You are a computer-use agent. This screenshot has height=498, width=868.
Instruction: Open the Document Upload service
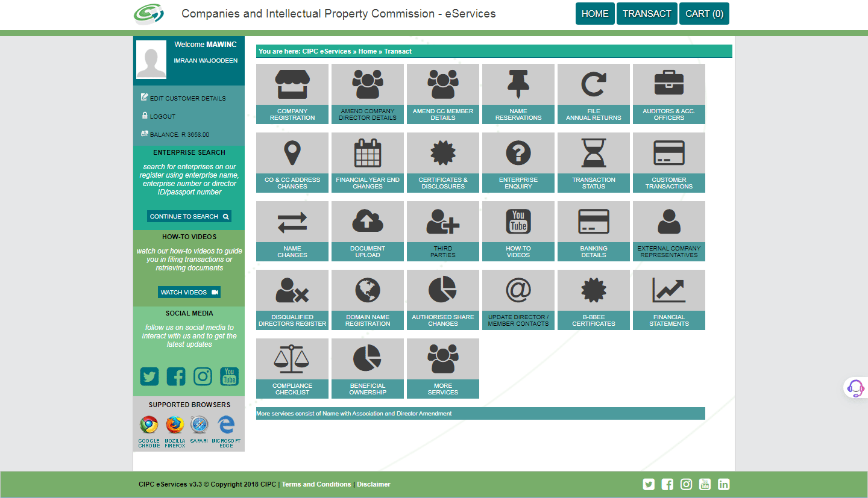[x=367, y=231]
